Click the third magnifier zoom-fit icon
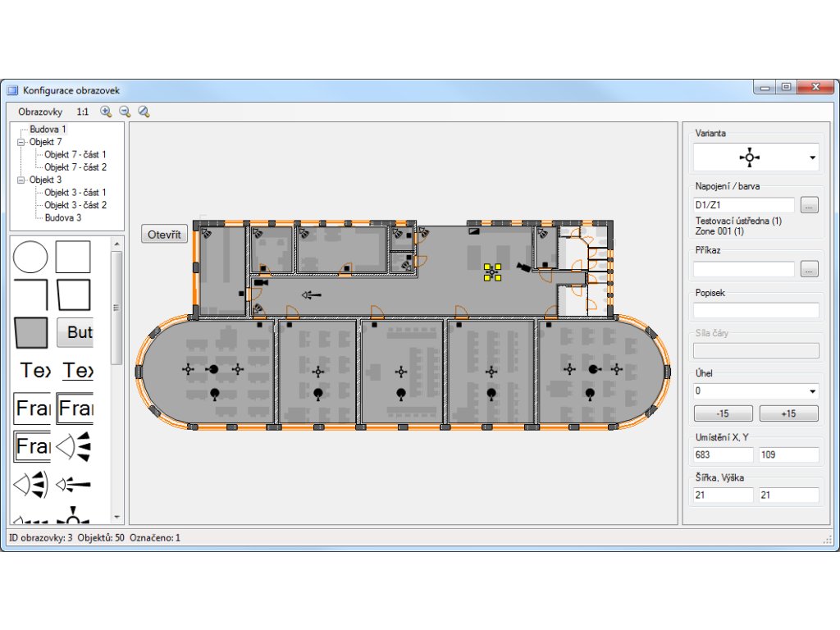The height and width of the screenshot is (630, 840). click(x=144, y=112)
